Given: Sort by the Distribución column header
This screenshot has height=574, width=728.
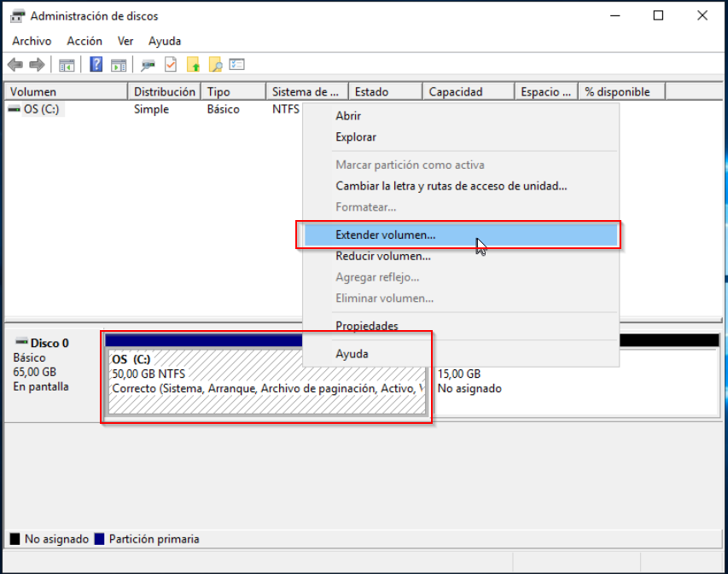Looking at the screenshot, I should click(164, 92).
